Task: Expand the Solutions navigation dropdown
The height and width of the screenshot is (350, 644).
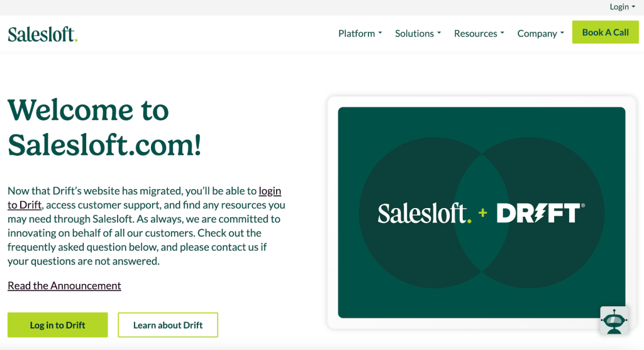Action: point(418,33)
